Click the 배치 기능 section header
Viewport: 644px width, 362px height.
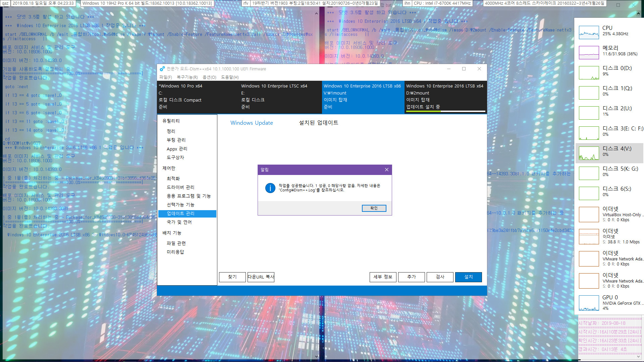(x=172, y=233)
